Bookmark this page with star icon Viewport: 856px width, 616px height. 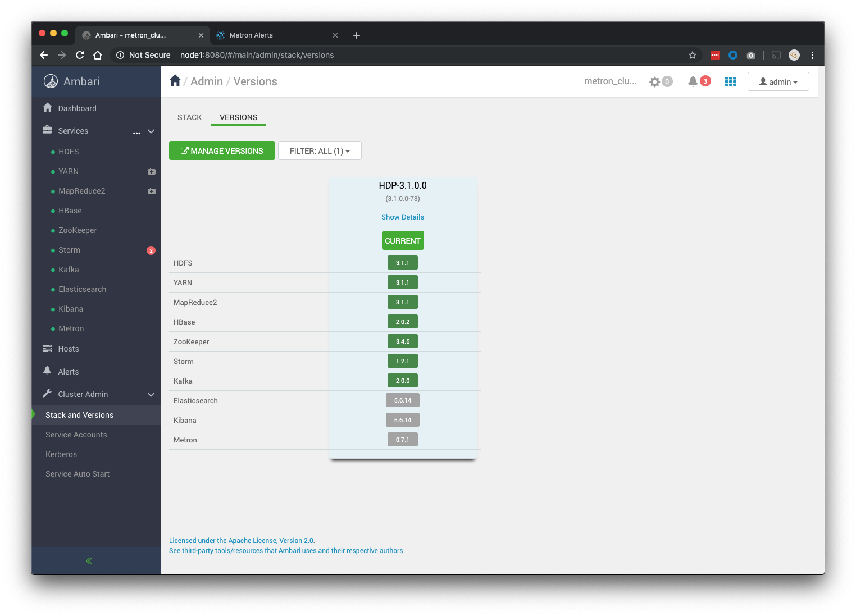click(x=693, y=55)
